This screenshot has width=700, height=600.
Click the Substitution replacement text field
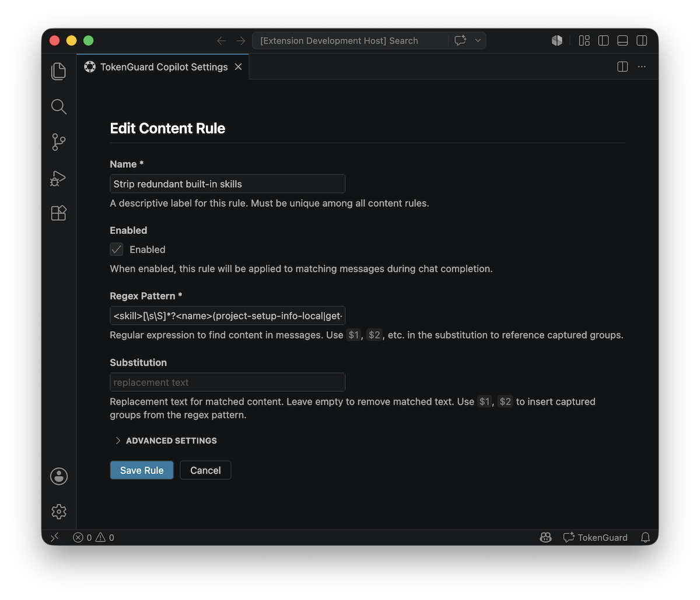tap(228, 383)
